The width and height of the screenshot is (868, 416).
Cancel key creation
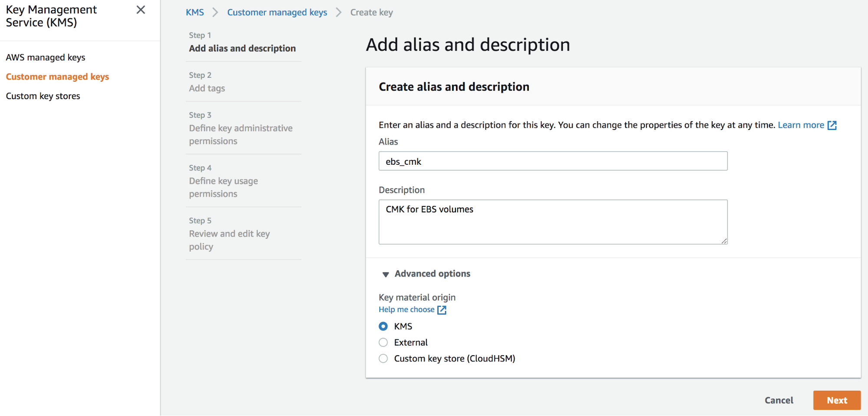pos(779,400)
